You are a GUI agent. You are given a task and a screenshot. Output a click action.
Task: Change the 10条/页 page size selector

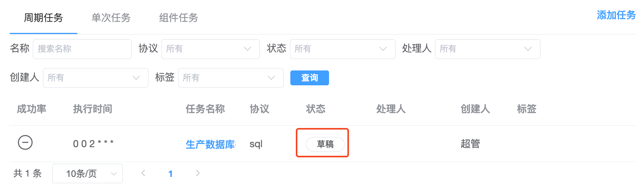tap(88, 173)
